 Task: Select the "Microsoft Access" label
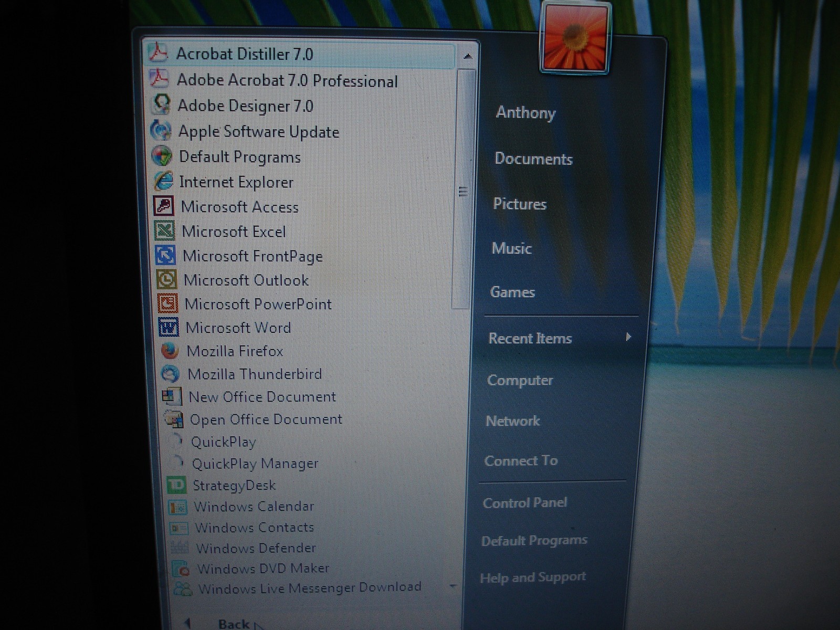pyautogui.click(x=240, y=207)
